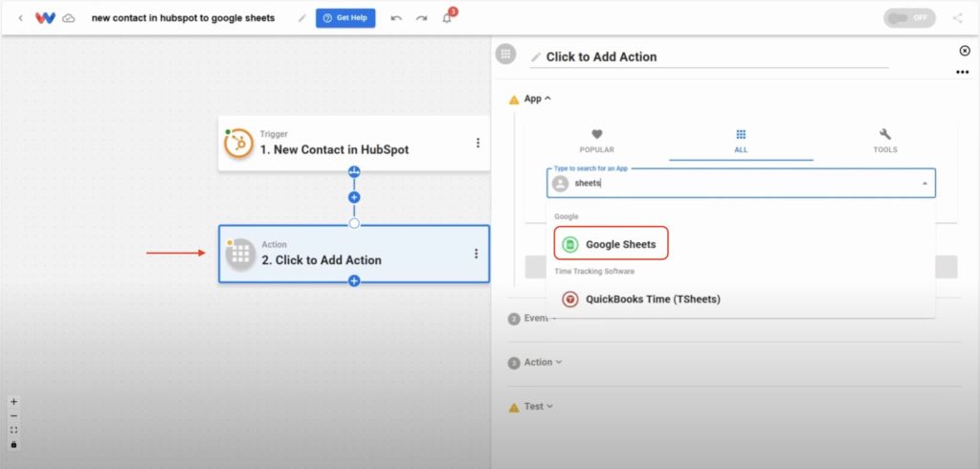Click the app search field containing sheets
Image resolution: width=980 pixels, height=469 pixels.
click(x=742, y=183)
